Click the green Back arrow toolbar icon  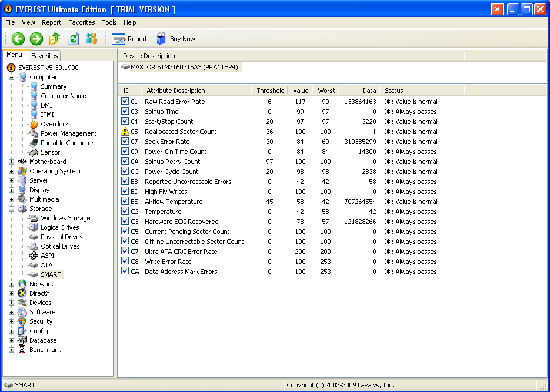point(18,39)
